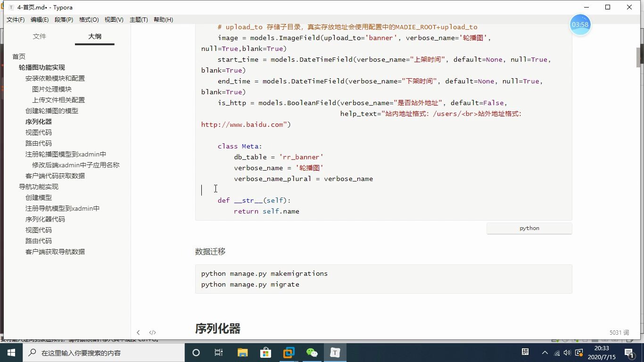The height and width of the screenshot is (362, 644).
Task: Switch to the 大纲 sidebar tab
Action: tap(95, 36)
